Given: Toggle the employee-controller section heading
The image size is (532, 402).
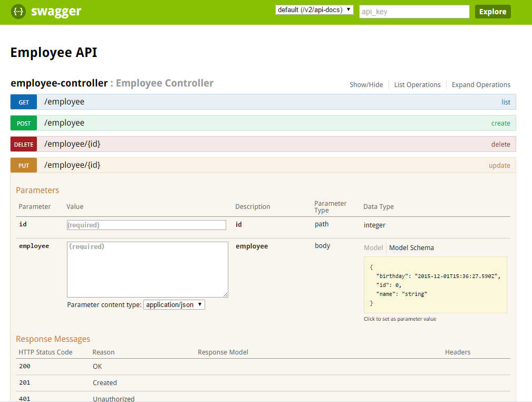Looking at the screenshot, I should [59, 83].
